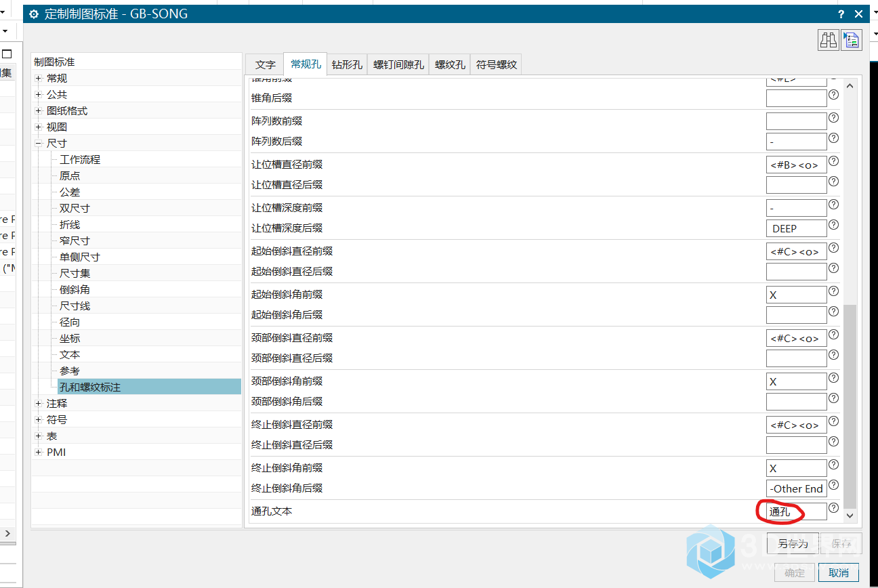
Task: Click help icon beside 阵列数前缀
Action: pyautogui.click(x=833, y=118)
